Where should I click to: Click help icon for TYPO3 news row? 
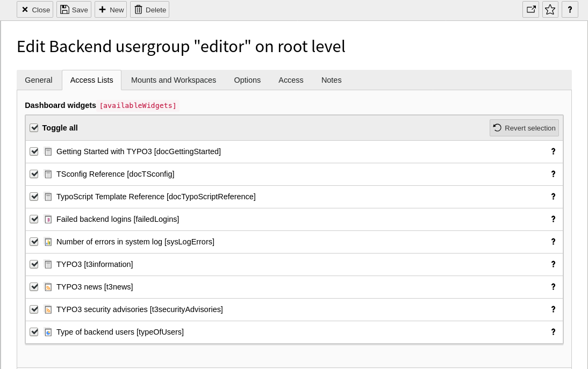[x=553, y=287]
